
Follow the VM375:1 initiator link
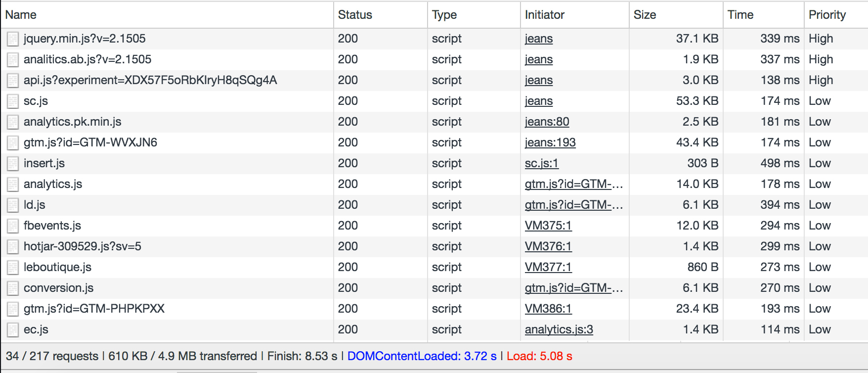548,226
